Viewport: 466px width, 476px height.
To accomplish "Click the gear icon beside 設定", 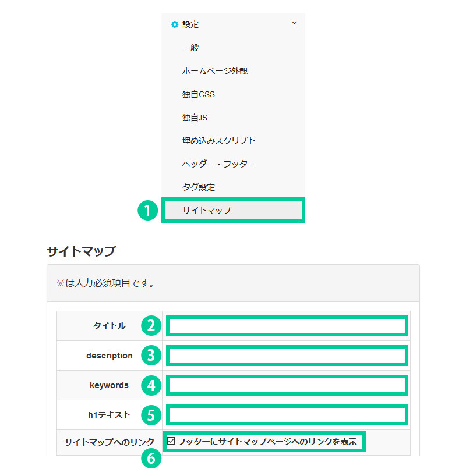I will pyautogui.click(x=174, y=24).
